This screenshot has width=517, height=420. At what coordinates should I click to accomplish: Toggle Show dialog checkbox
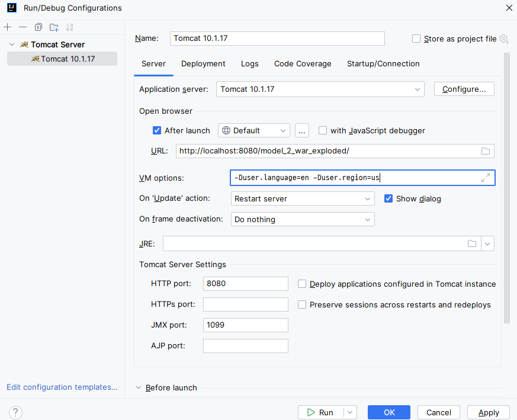click(x=388, y=198)
